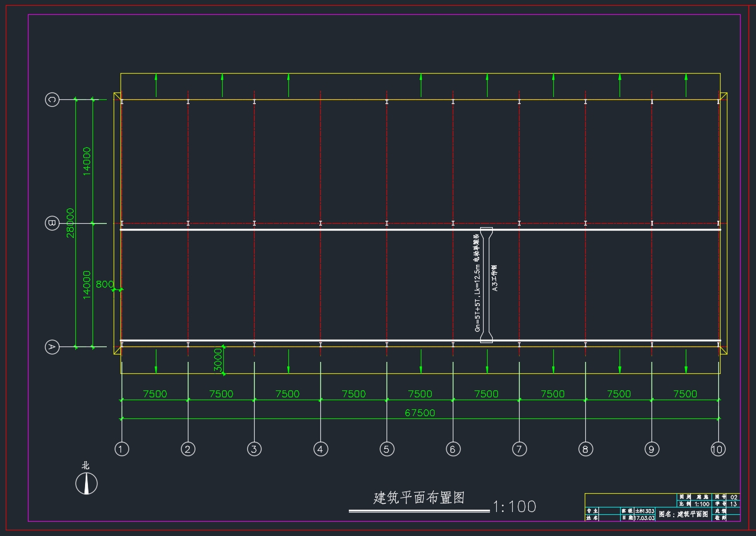The height and width of the screenshot is (536, 756).
Task: Select the axis bubble numbered 10
Action: click(x=717, y=449)
